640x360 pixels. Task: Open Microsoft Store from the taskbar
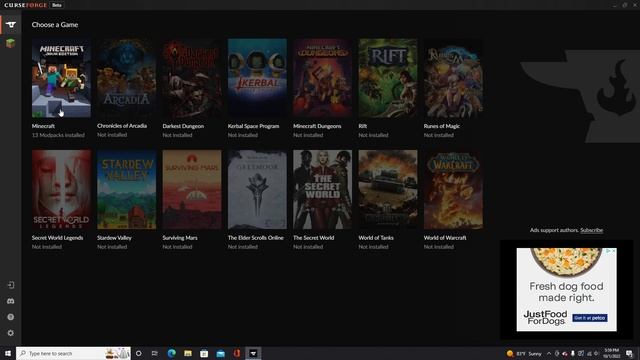[x=204, y=353]
